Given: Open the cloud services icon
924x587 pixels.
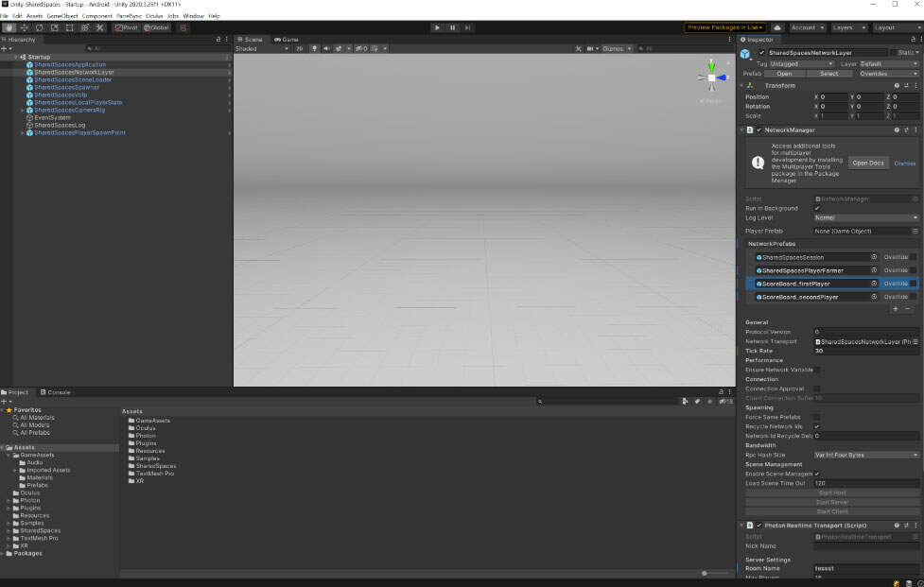Looking at the screenshot, I should (777, 27).
